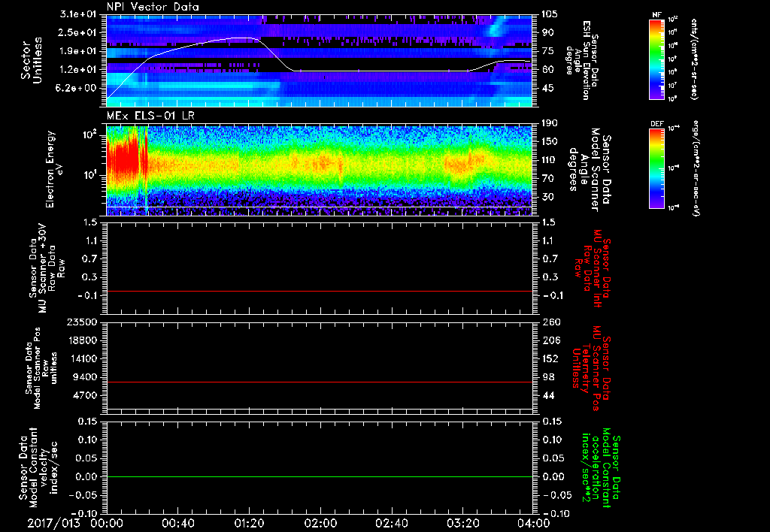Click the Electron Energy eV axis label
The height and width of the screenshot is (532, 770).
(56, 169)
